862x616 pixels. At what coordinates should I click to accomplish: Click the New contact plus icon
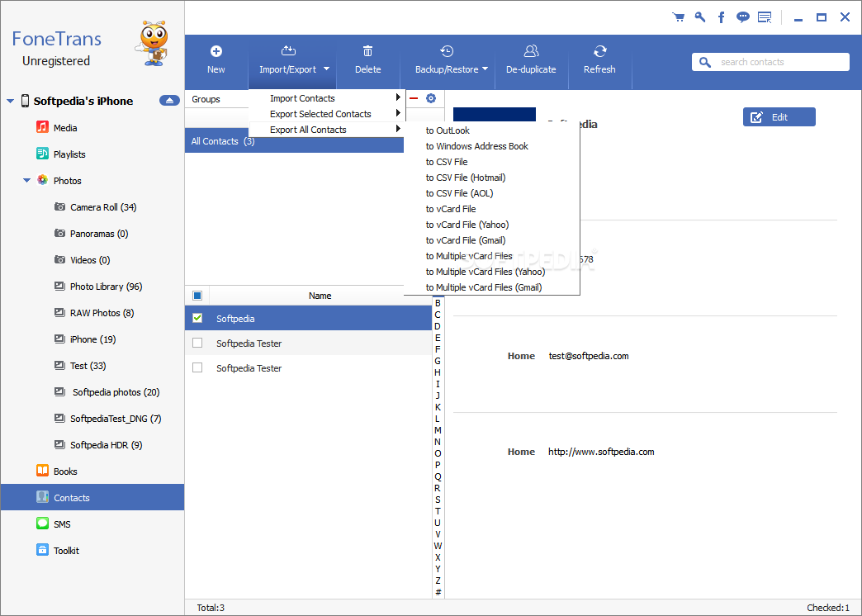(x=216, y=51)
